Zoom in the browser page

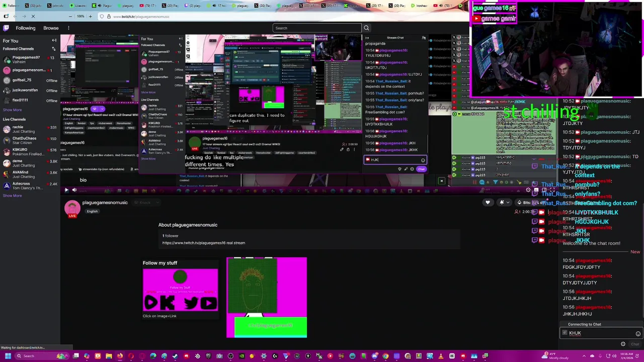click(90, 17)
